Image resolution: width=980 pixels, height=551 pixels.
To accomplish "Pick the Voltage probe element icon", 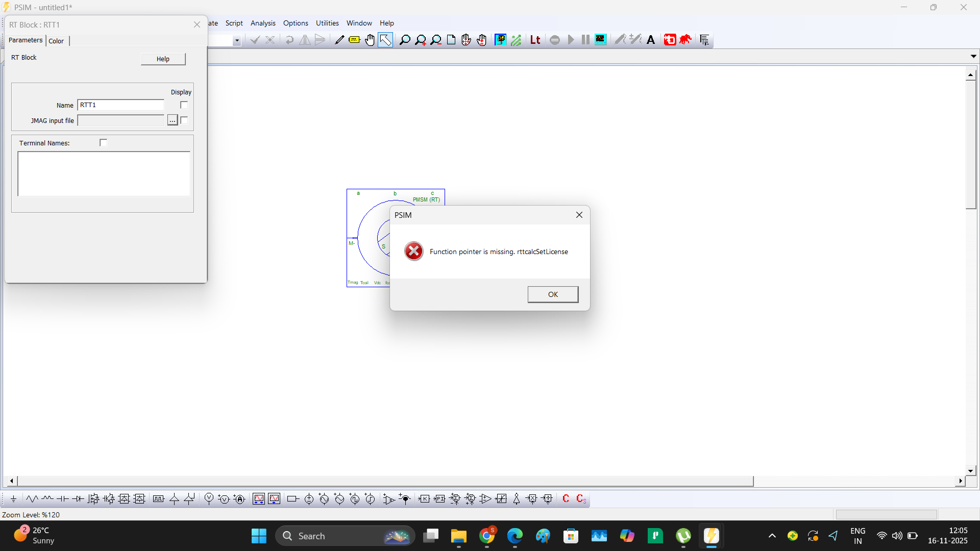I will 209,499.
